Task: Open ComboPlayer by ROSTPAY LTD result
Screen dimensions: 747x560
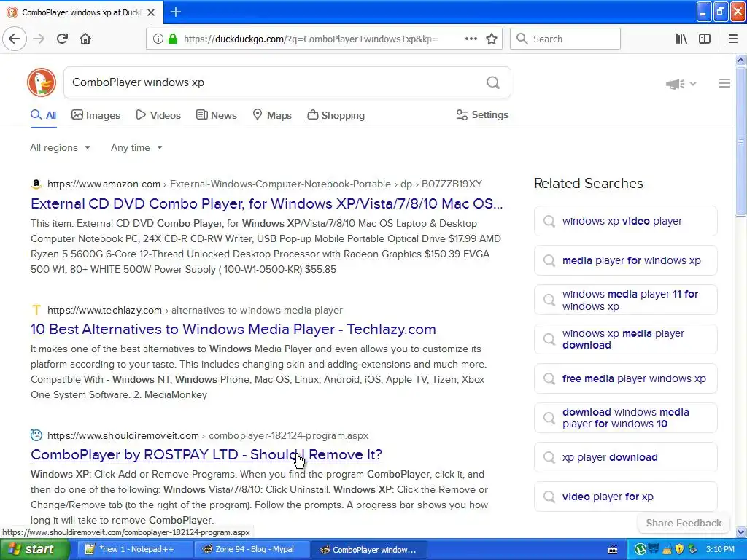Action: point(206,454)
